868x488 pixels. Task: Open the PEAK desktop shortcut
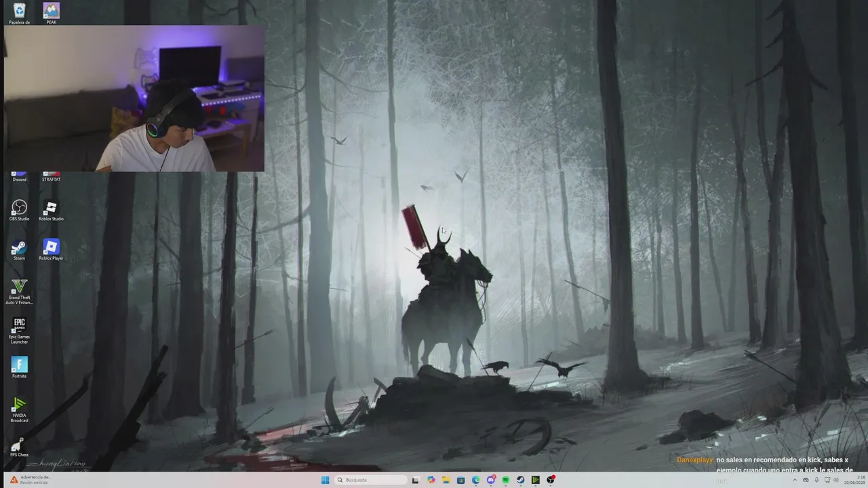pyautogui.click(x=51, y=13)
